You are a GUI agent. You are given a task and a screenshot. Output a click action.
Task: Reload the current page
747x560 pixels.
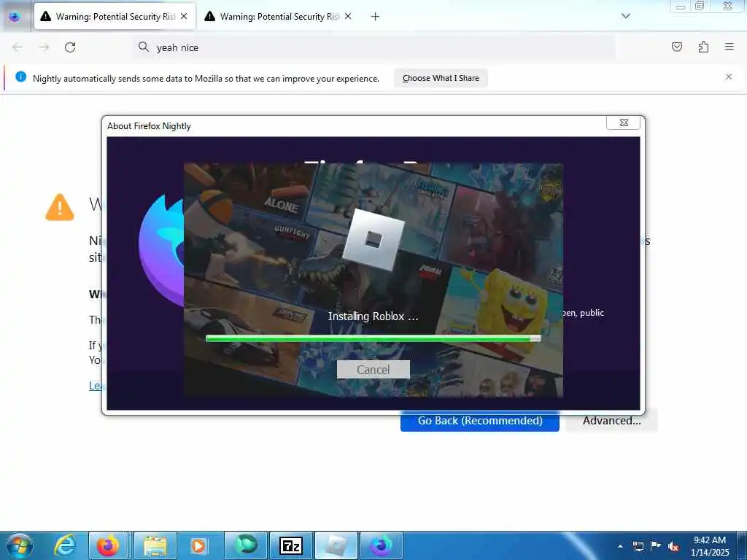click(x=70, y=47)
